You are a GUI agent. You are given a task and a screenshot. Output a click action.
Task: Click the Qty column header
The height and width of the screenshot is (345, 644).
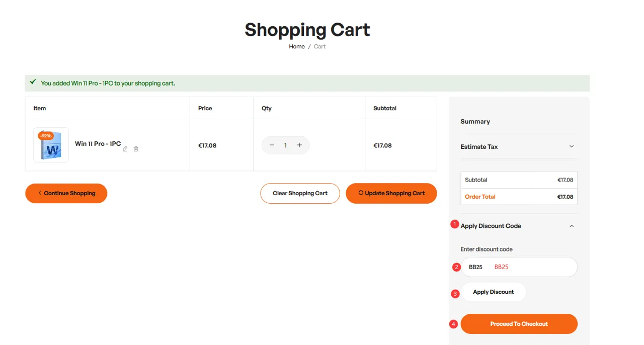[267, 108]
